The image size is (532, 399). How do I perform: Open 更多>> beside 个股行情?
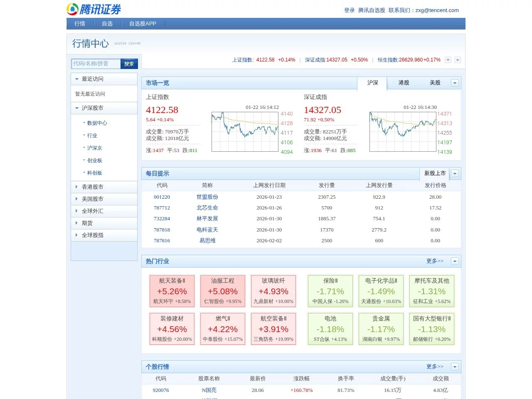pyautogui.click(x=434, y=367)
